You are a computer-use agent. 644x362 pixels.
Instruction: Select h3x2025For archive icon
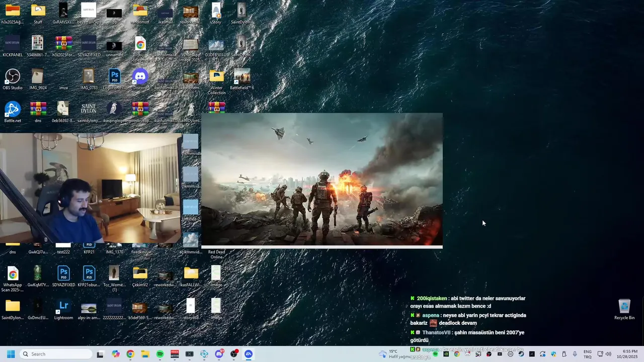coord(63,46)
